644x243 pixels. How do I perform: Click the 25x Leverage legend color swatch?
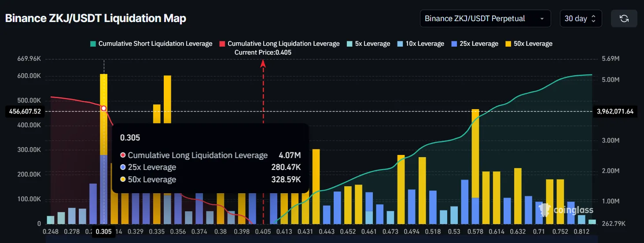pyautogui.click(x=454, y=44)
